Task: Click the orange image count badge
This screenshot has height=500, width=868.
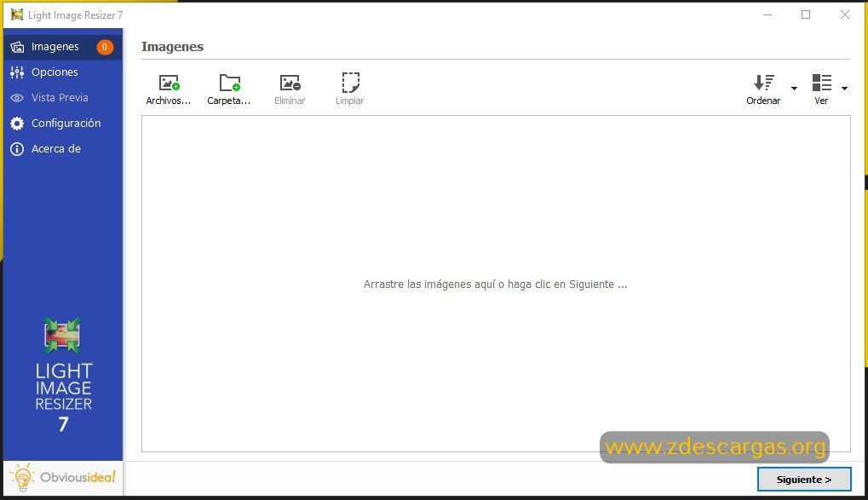Action: [105, 47]
